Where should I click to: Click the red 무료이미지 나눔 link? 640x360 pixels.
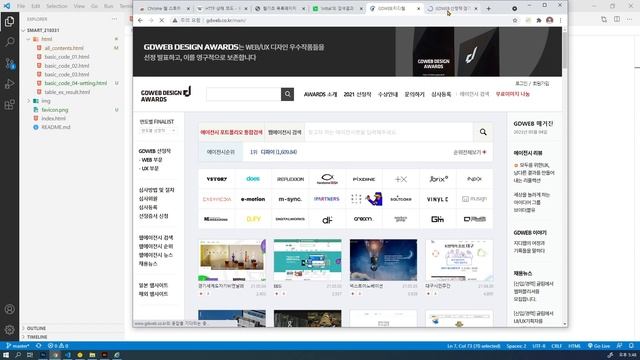pyautogui.click(x=513, y=94)
